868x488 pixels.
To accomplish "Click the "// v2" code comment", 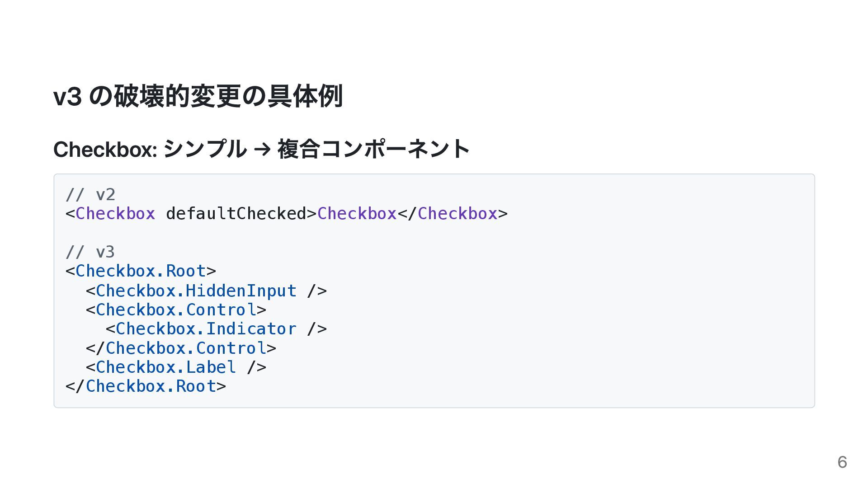I will (90, 195).
